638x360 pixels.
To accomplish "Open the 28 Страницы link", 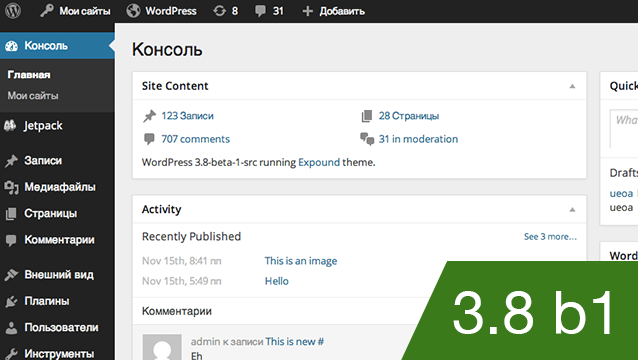I will [409, 116].
